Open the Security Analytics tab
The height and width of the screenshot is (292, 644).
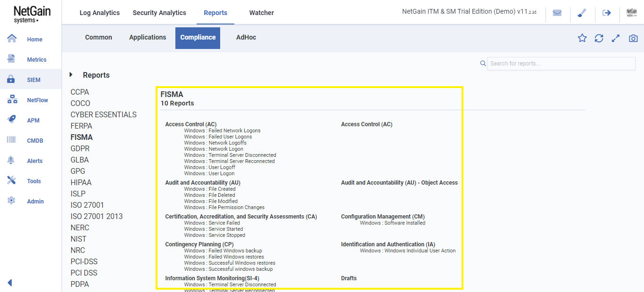pyautogui.click(x=159, y=13)
